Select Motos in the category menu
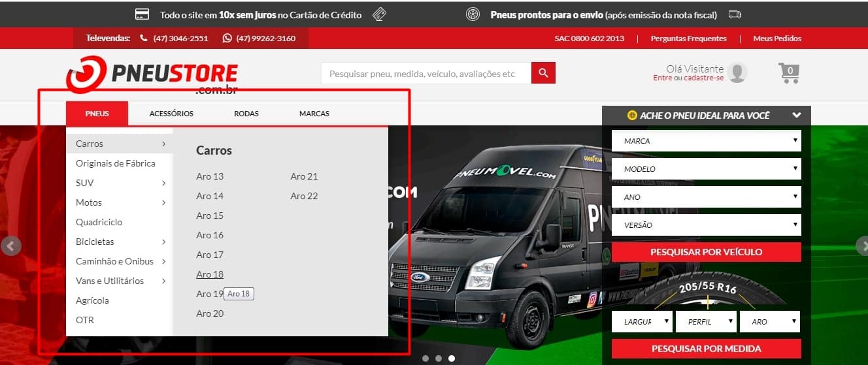 89,202
